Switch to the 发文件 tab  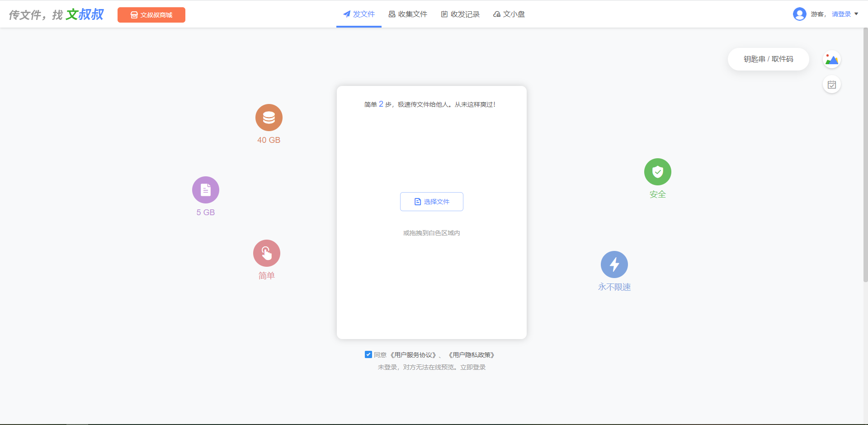pyautogui.click(x=359, y=14)
